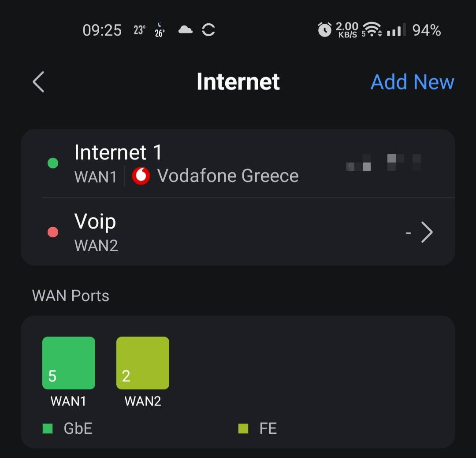The image size is (476, 458).
Task: Tap the cloud weather status icon
Action: pos(185,30)
